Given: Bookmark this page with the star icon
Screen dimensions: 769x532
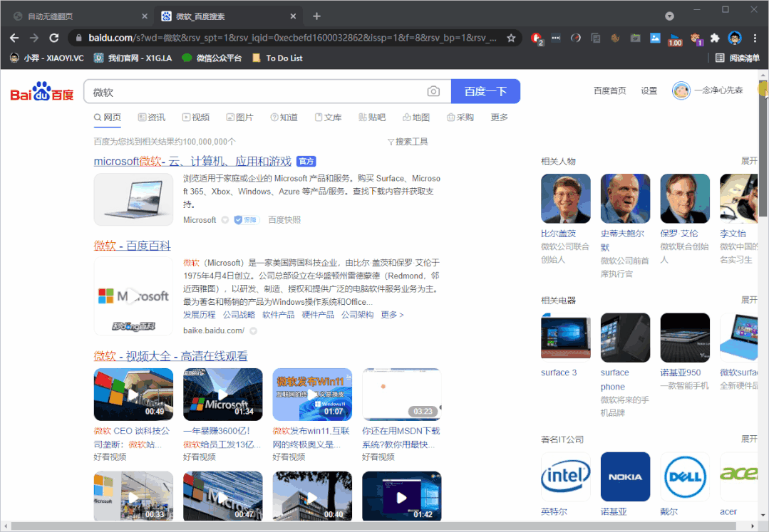Looking at the screenshot, I should click(x=511, y=38).
